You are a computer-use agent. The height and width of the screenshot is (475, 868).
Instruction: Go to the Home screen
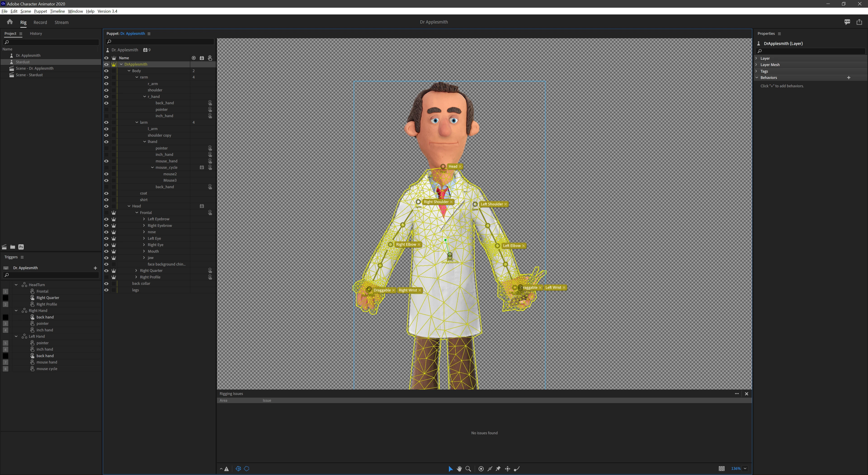pyautogui.click(x=10, y=22)
